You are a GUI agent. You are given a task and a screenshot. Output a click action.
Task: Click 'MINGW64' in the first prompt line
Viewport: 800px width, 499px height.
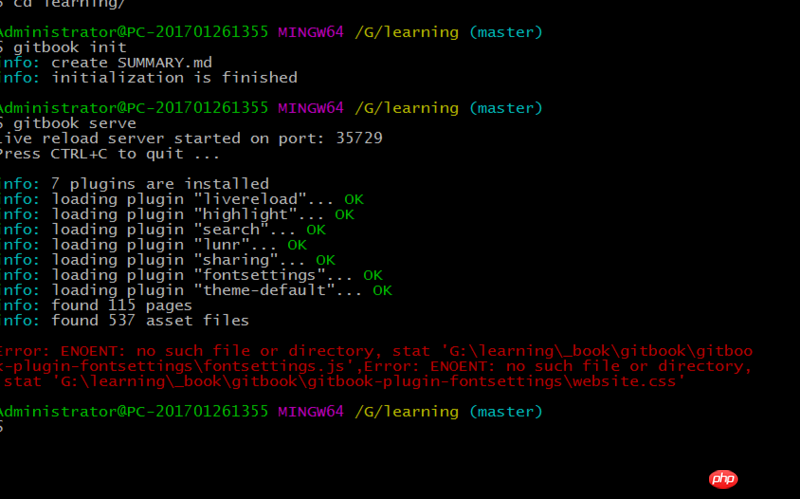point(311,32)
